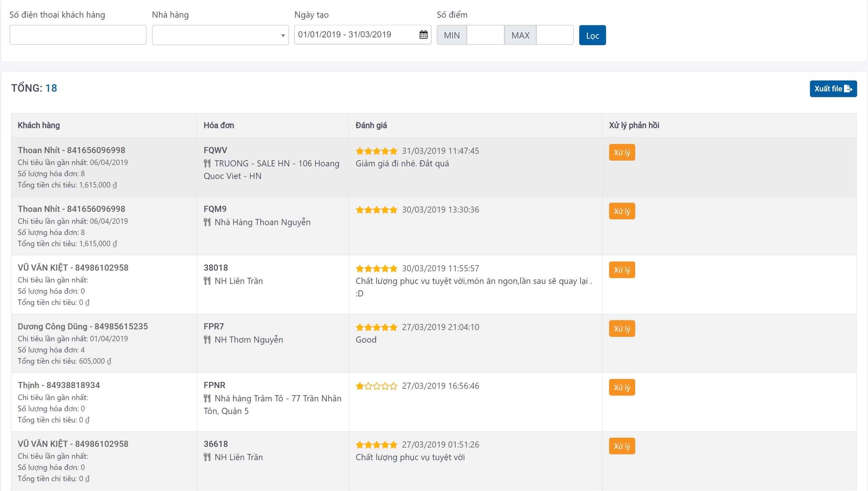Click invoice code FQWV
Screen dimensions: 868x491
click(215, 150)
